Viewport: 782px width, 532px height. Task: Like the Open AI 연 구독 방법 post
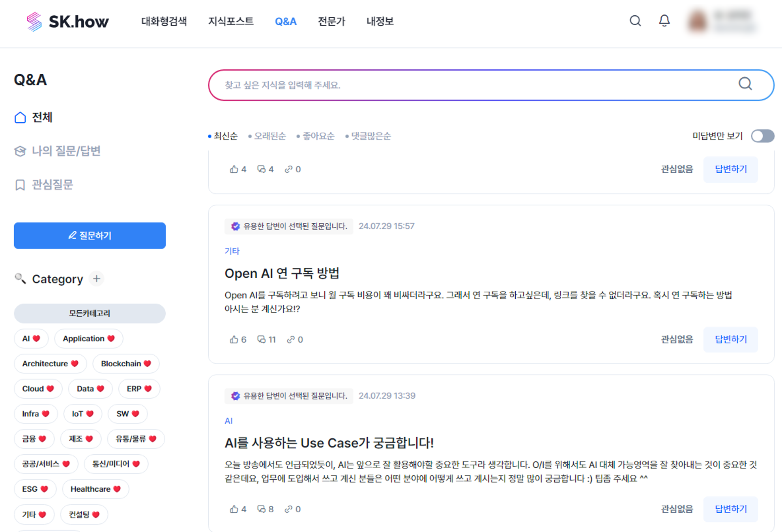tap(234, 340)
